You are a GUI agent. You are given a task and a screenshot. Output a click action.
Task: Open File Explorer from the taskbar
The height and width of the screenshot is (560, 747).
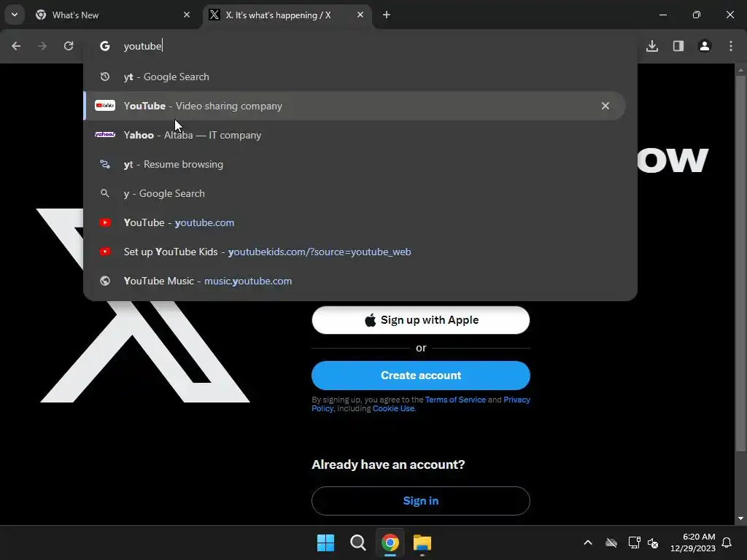422,542
